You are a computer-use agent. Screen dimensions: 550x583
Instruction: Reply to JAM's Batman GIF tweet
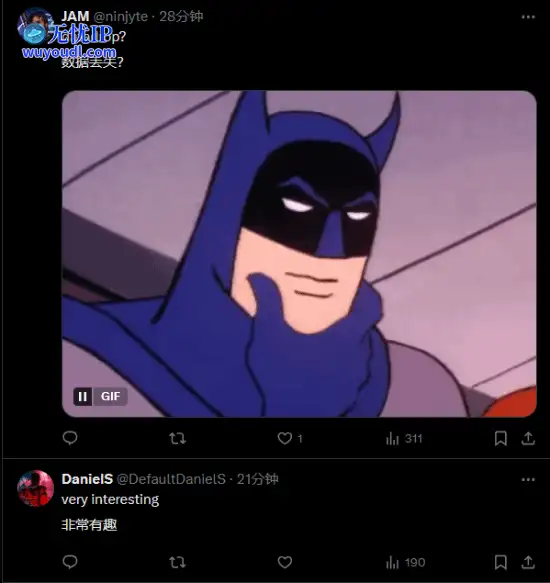(70, 438)
